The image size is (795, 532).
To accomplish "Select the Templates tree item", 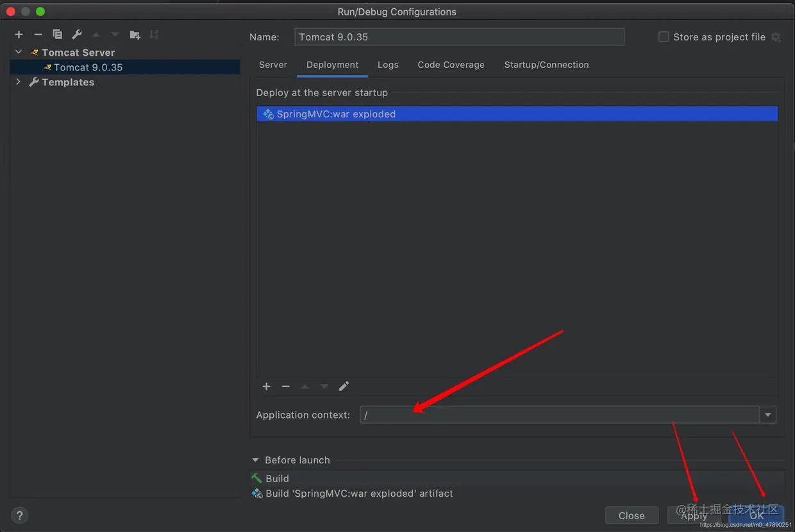I will pyautogui.click(x=68, y=82).
